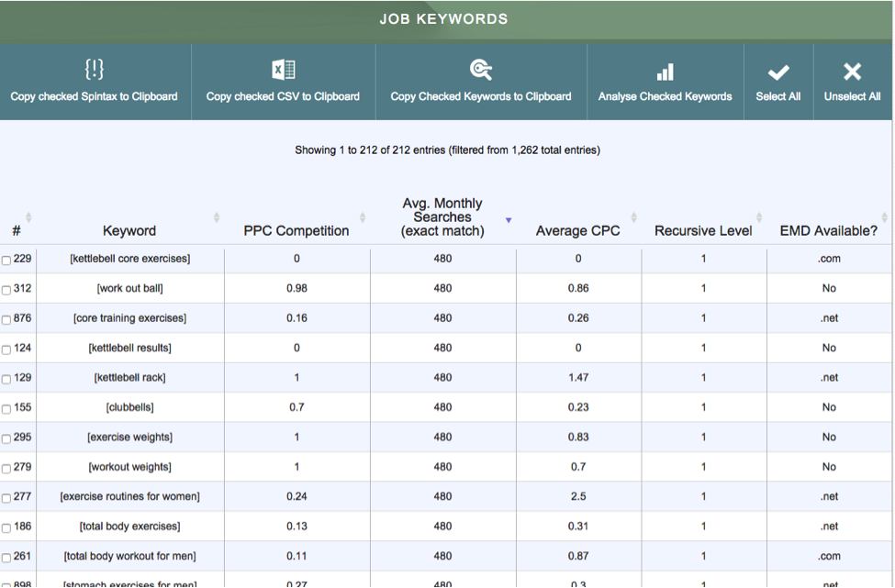
Task: Click the bar chart Analyse icon
Action: click(665, 72)
